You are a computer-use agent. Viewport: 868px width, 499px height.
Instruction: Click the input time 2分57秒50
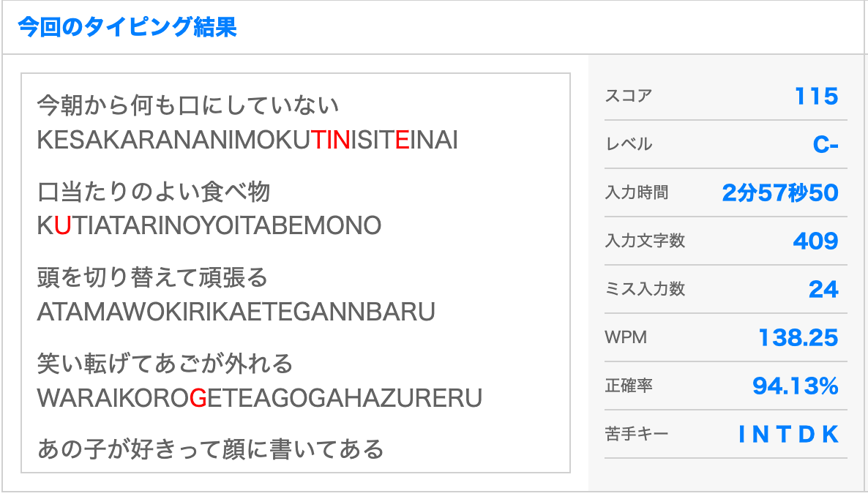click(779, 193)
